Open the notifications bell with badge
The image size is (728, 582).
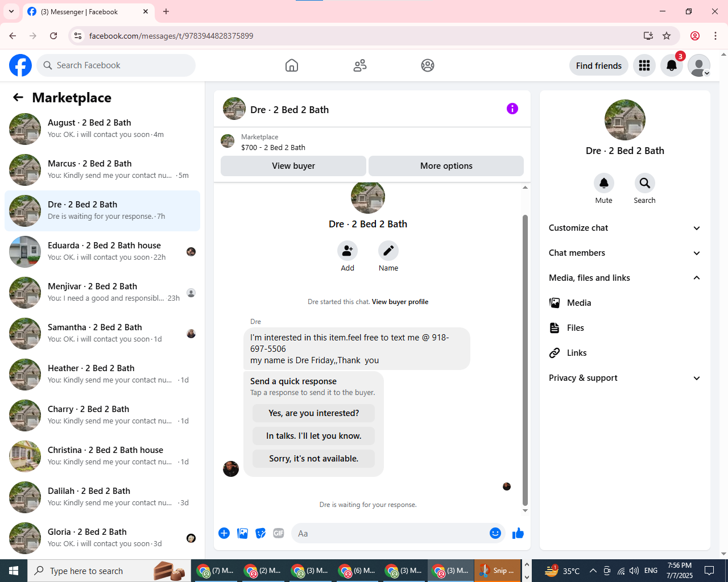(x=672, y=65)
